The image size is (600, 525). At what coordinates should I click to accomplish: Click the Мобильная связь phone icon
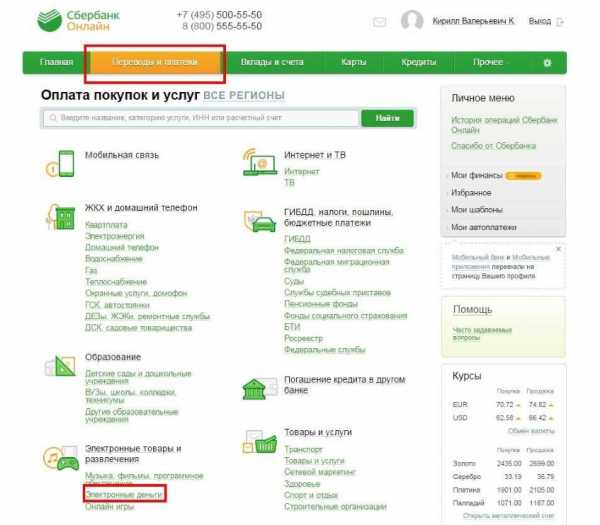click(x=64, y=163)
